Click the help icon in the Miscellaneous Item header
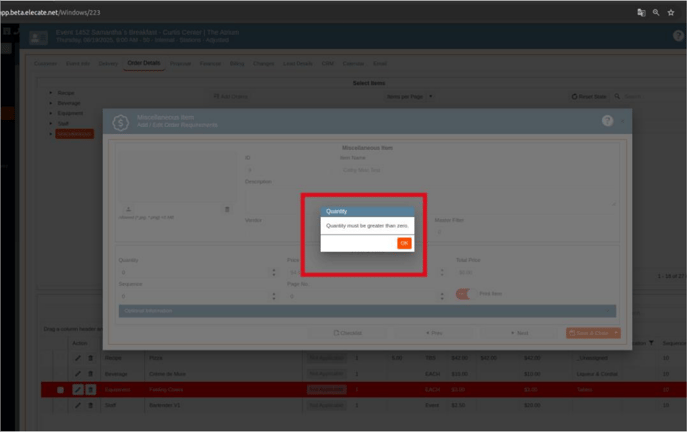 607,120
